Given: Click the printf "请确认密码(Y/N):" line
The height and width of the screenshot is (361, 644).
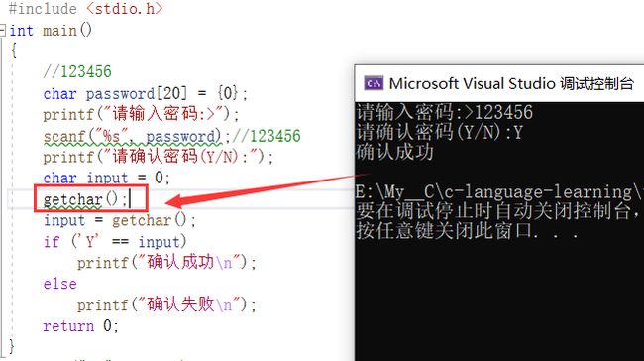Looking at the screenshot, I should click(159, 157).
